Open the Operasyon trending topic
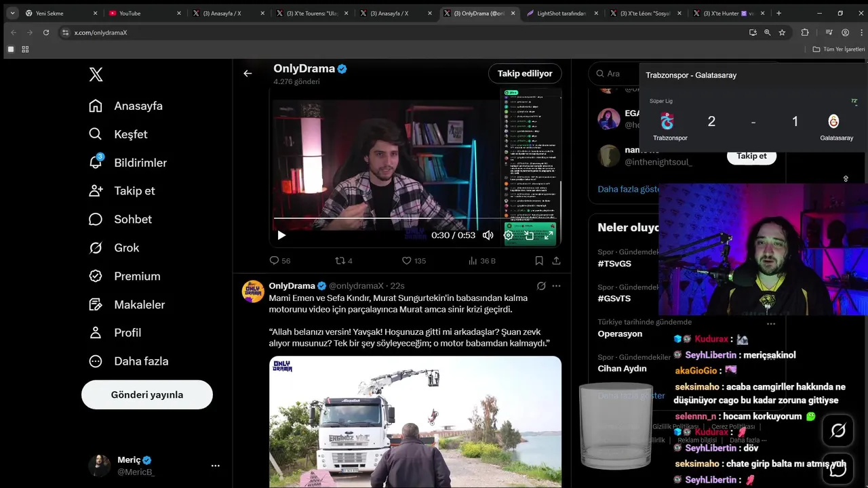 pyautogui.click(x=620, y=333)
